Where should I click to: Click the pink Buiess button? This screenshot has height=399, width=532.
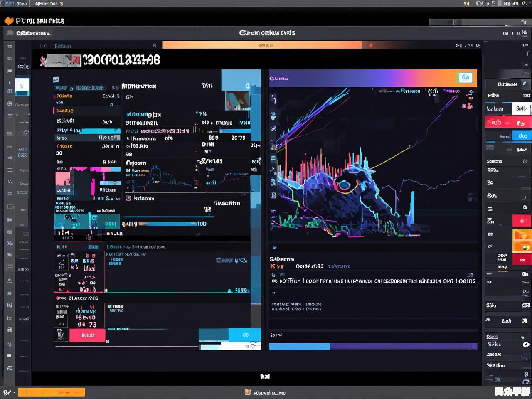coord(87,335)
